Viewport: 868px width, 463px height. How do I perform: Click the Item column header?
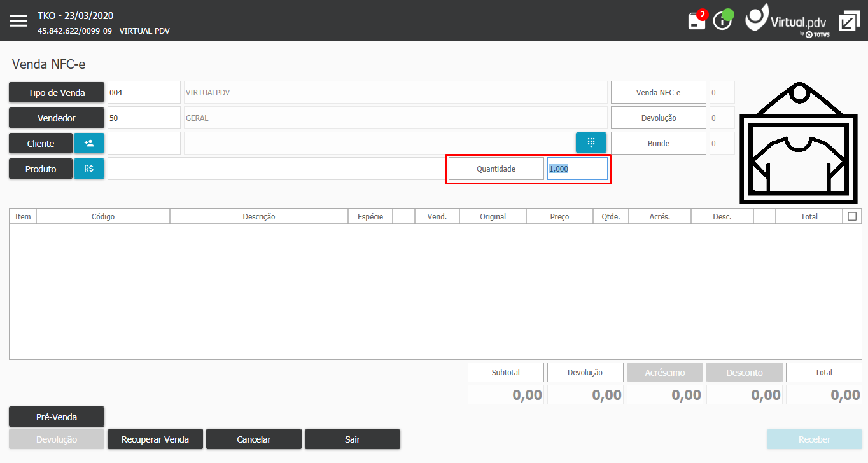[23, 216]
